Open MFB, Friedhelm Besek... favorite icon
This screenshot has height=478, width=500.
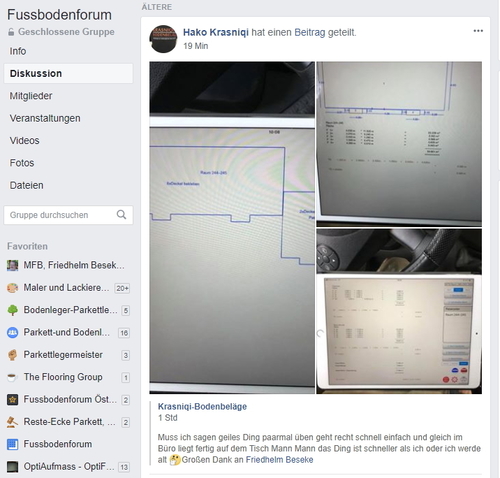(x=13, y=266)
